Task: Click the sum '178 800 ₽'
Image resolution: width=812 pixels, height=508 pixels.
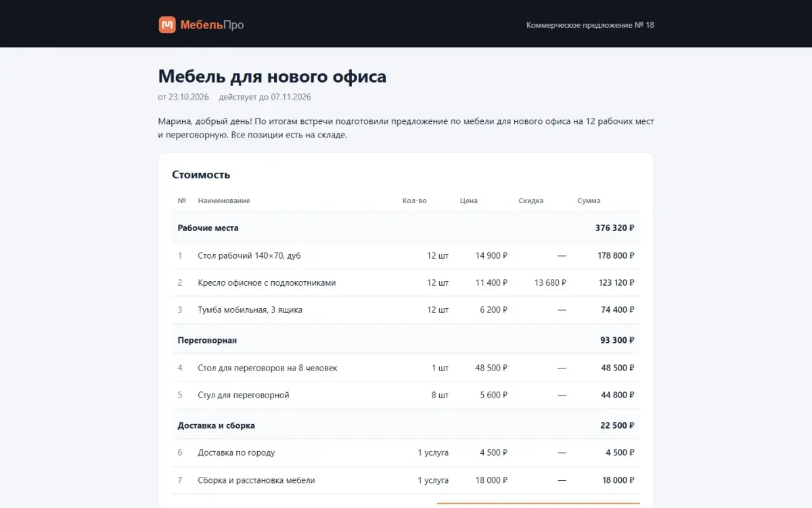Action: click(616, 255)
